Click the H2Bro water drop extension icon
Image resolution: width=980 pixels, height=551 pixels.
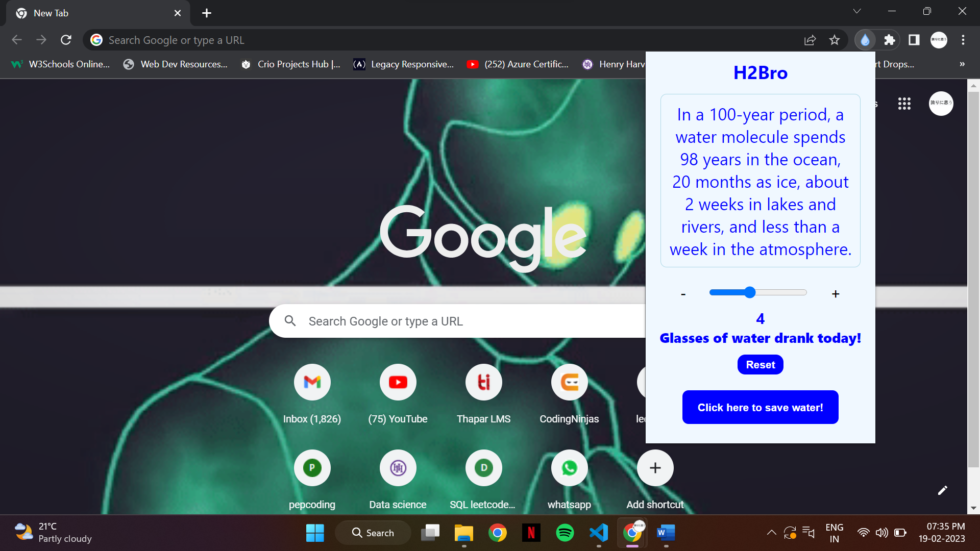coord(865,40)
